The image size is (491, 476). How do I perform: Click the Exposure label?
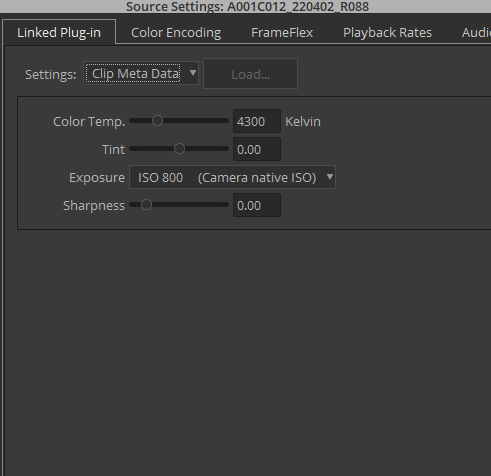click(x=97, y=178)
